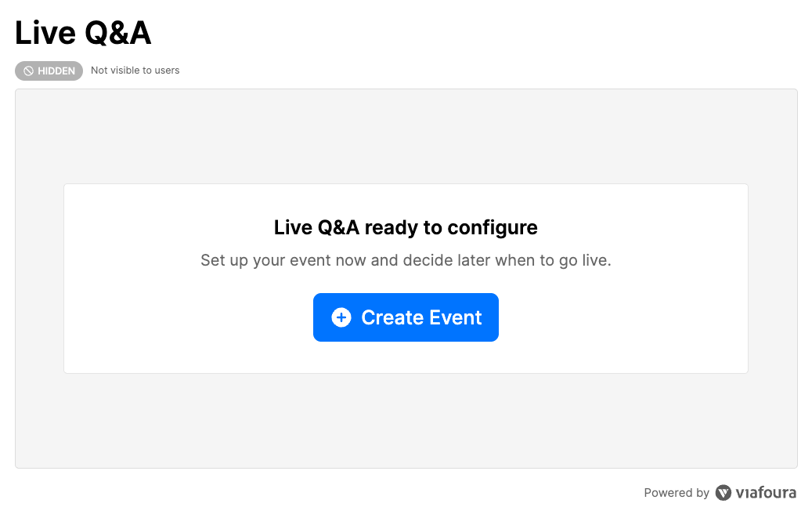Click the 'Powered by' footer text
812x518 pixels.
[x=677, y=493]
